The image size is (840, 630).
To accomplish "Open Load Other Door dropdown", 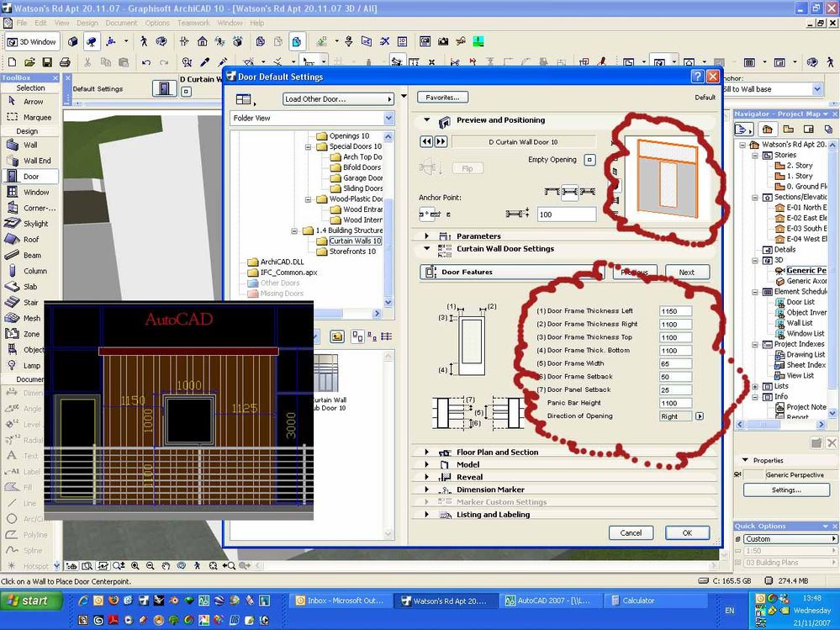I will [339, 99].
